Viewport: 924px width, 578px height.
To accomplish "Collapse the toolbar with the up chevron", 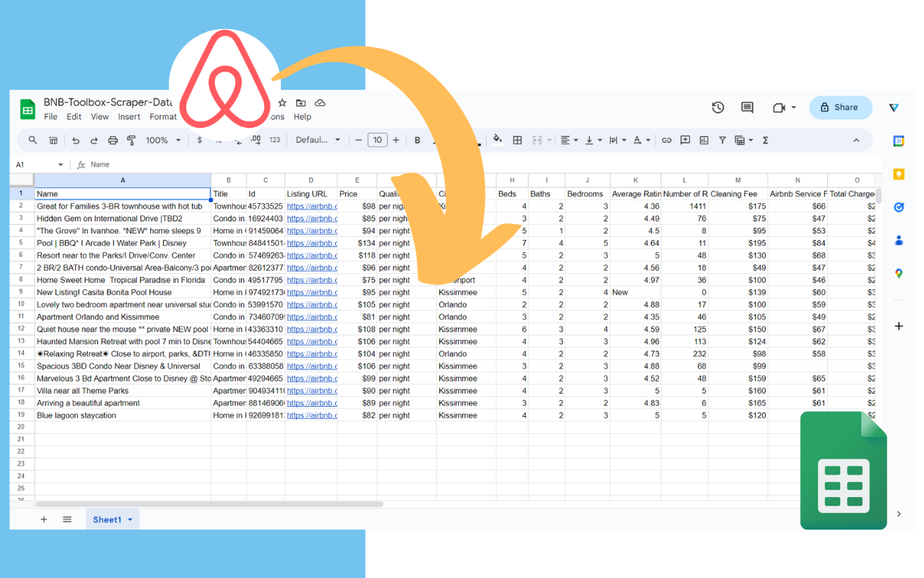I will pos(856,140).
